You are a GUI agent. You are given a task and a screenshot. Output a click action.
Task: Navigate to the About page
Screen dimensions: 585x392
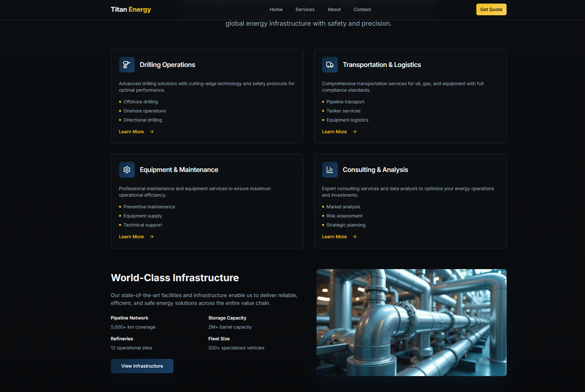click(334, 9)
